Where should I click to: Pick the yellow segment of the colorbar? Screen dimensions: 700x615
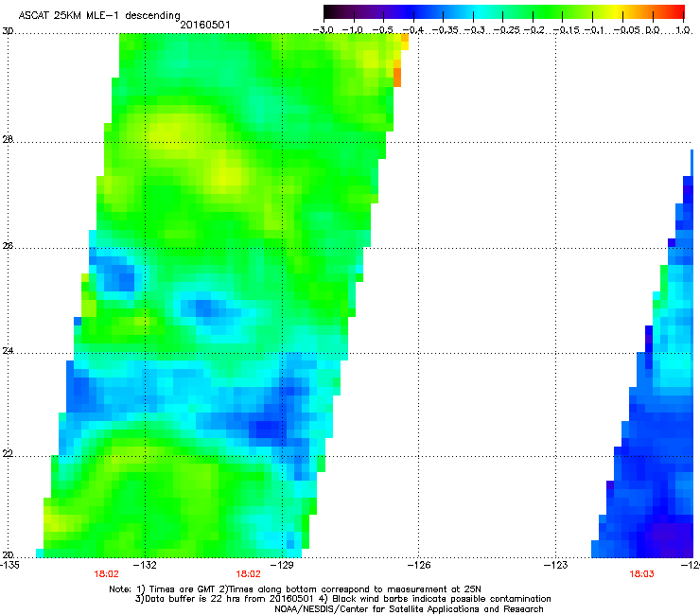[x=616, y=11]
